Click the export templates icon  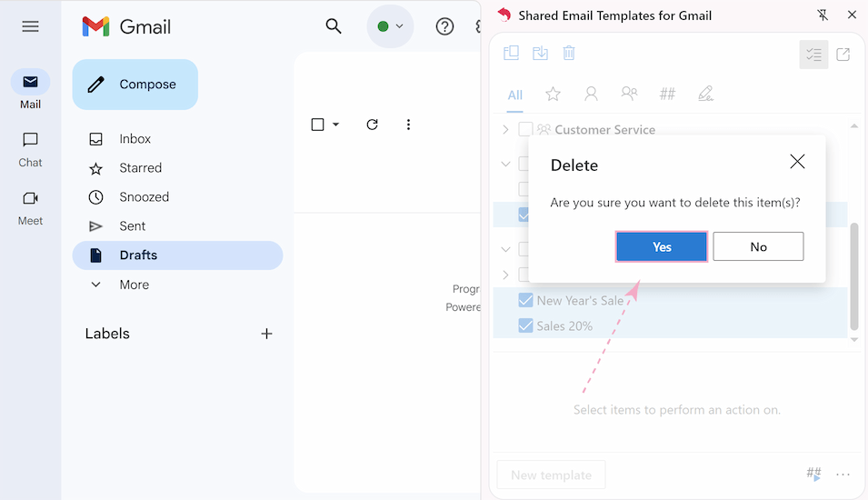[x=540, y=53]
